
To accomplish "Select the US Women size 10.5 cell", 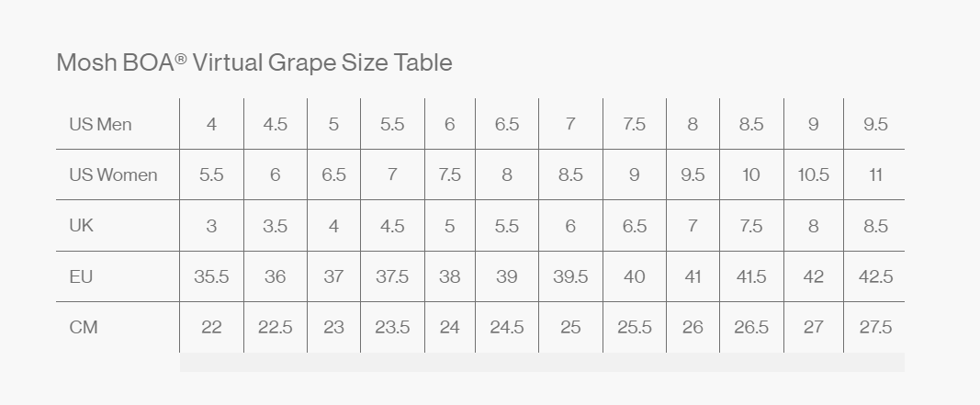I will (x=814, y=174).
